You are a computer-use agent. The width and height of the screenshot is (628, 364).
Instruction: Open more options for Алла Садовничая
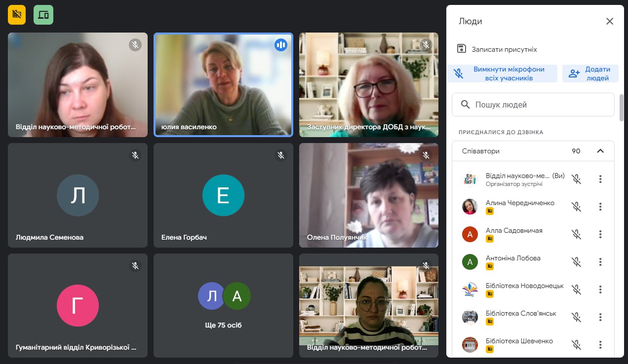point(600,234)
